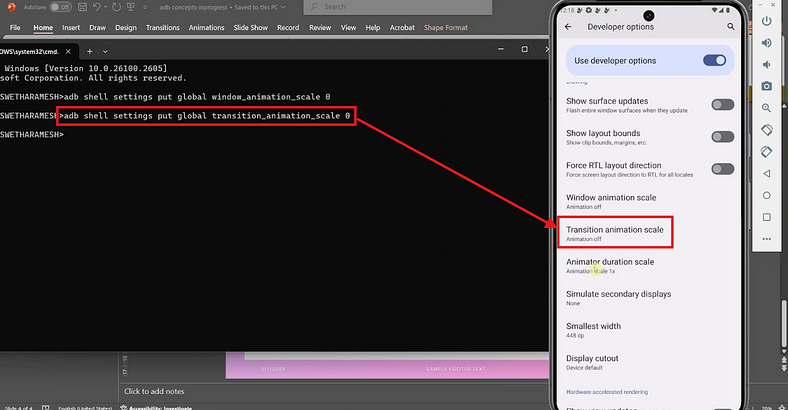This screenshot has width=788, height=410.
Task: Click spell check icon in PowerPoint status bar
Action: click(46, 407)
